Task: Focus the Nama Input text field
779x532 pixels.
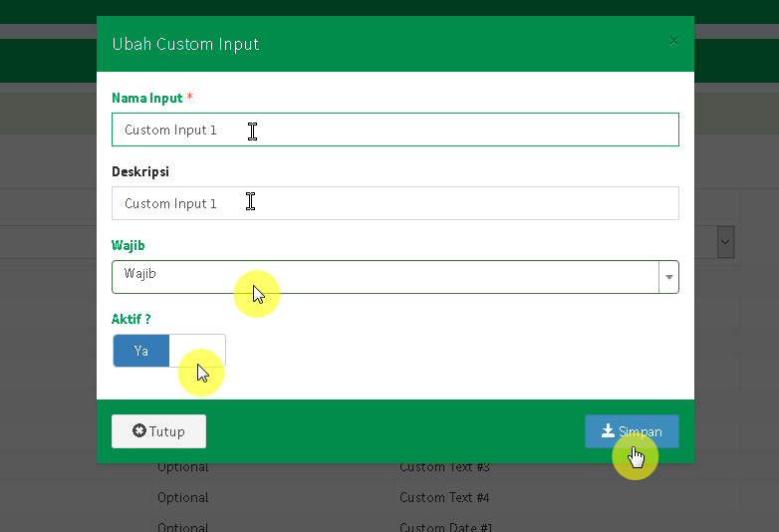Action: coord(394,130)
